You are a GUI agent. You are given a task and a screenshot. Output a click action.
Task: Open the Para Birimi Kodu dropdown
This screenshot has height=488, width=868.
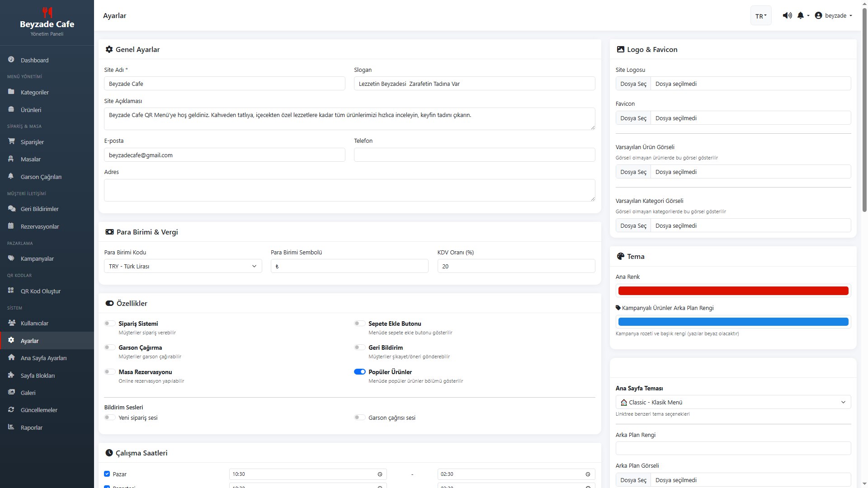[183, 266]
